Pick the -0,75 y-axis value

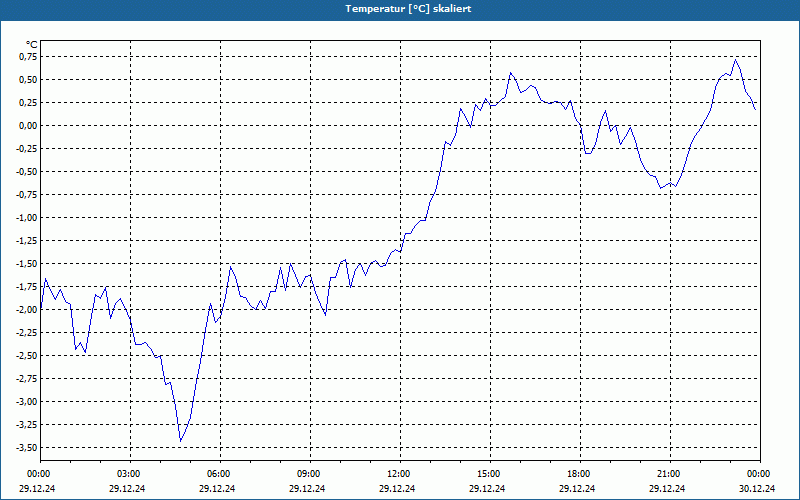point(28,194)
